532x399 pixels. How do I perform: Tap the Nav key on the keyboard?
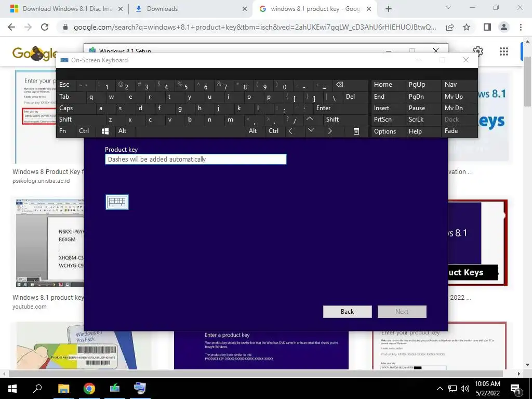(x=459, y=85)
